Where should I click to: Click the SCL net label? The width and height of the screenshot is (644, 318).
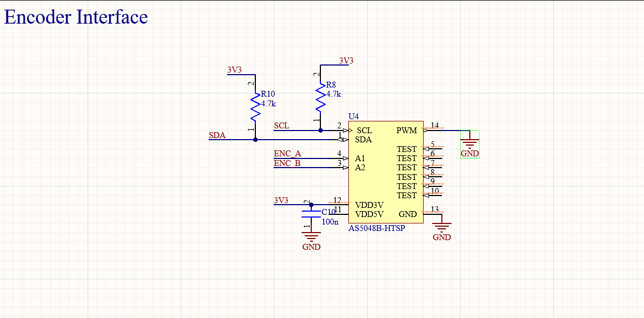281,126
